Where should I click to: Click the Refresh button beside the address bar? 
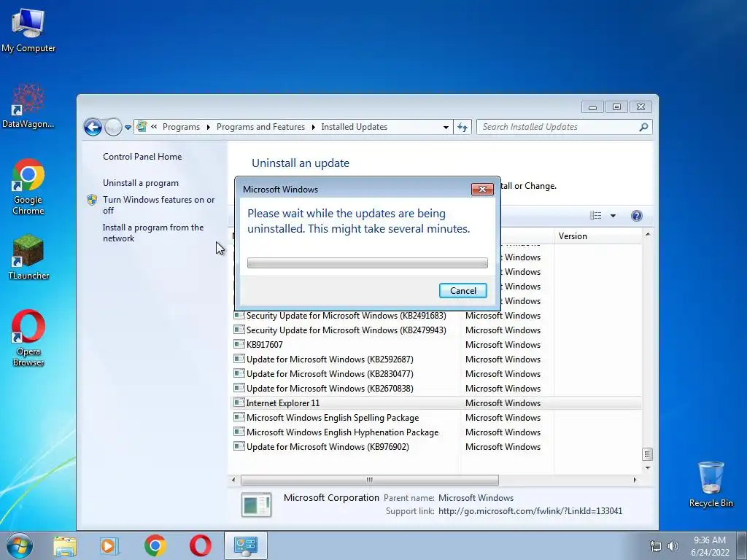click(462, 127)
